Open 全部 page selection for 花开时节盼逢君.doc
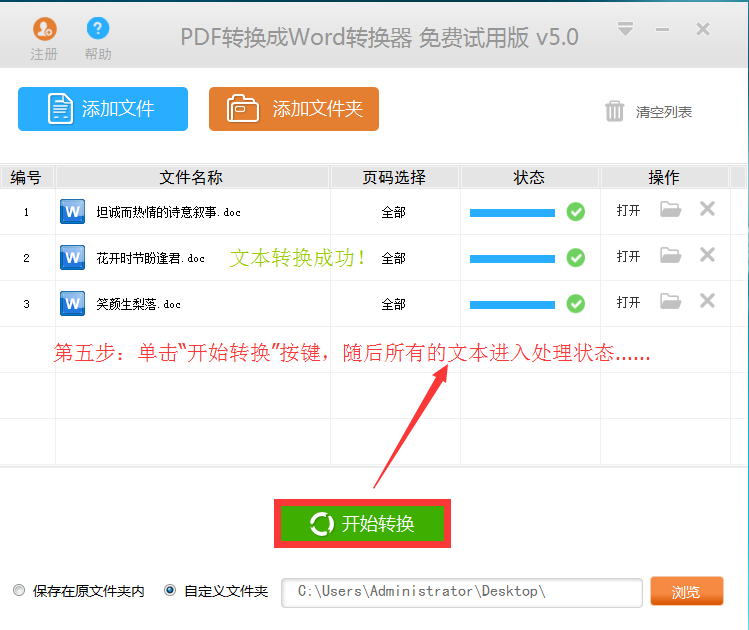The width and height of the screenshot is (749, 630). pyautogui.click(x=394, y=258)
